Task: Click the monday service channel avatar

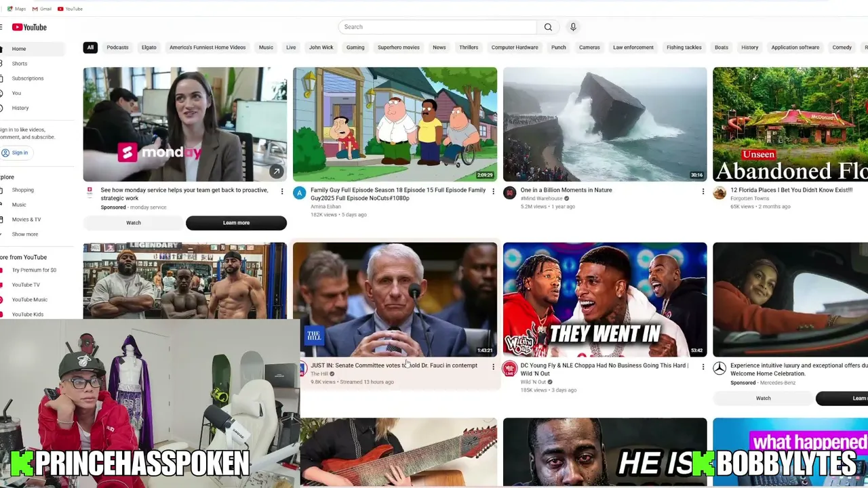Action: pos(90,193)
